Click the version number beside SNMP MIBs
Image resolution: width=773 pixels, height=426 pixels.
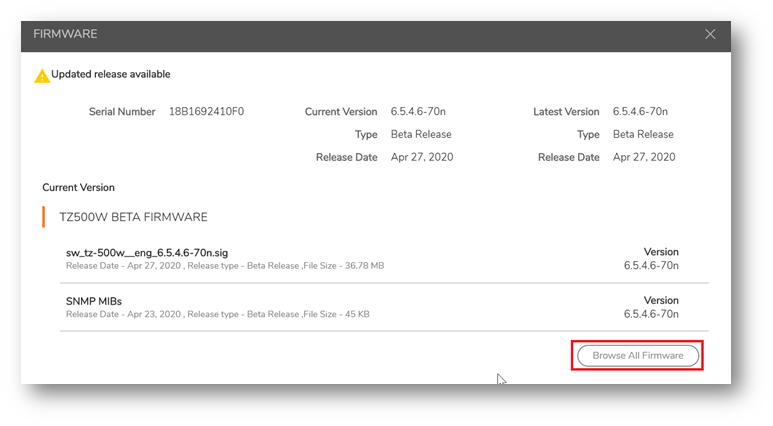(650, 314)
